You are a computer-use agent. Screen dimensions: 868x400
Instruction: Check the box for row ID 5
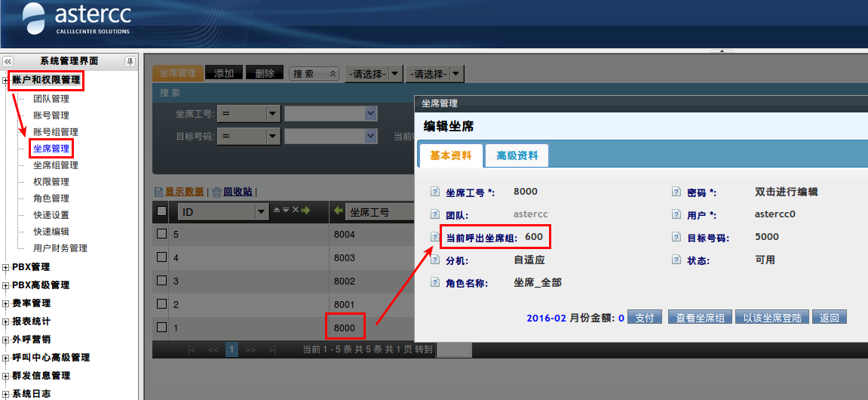pos(161,234)
